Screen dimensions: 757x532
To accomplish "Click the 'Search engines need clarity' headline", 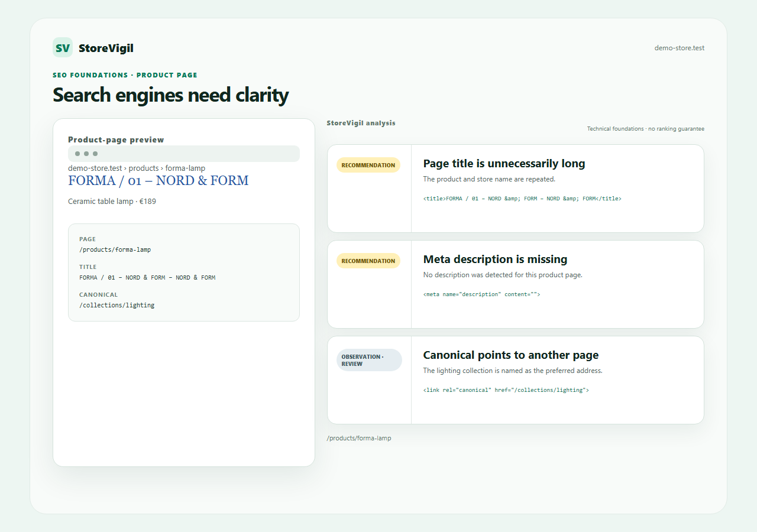I will [170, 95].
